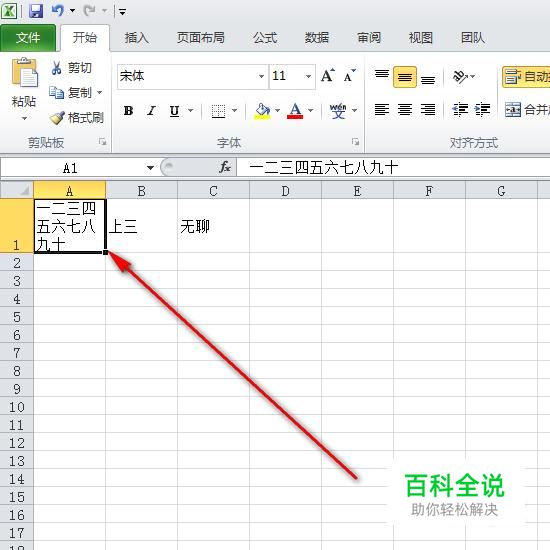
Task: Click the align text left icon
Action: click(x=382, y=110)
